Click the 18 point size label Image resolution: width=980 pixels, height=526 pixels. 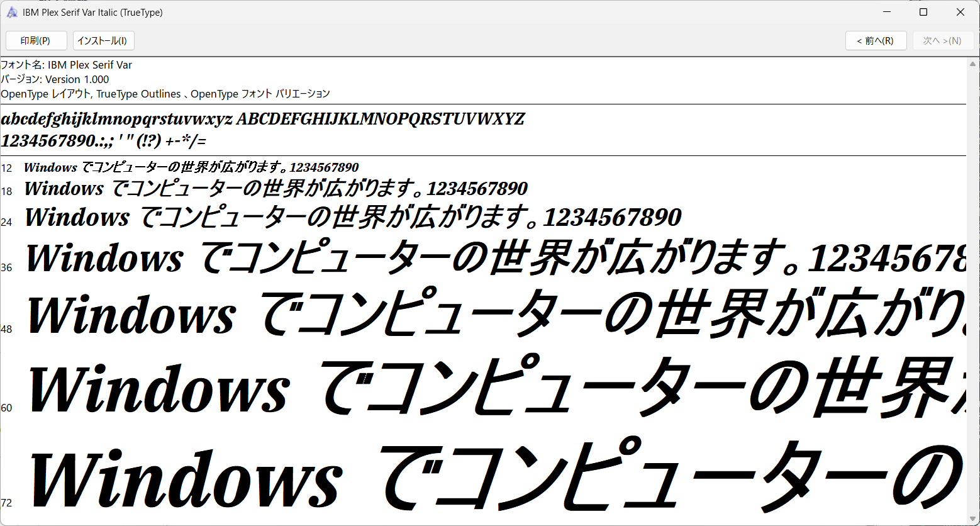tap(6, 191)
